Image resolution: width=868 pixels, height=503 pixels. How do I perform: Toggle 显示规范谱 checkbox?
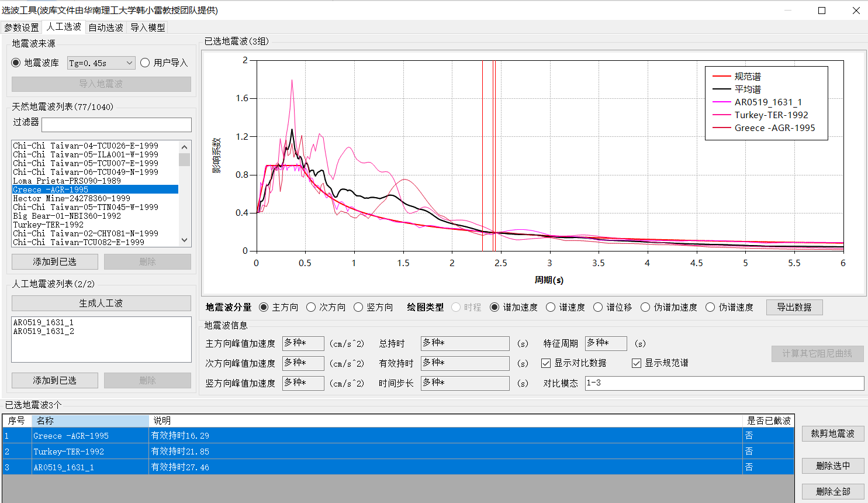pos(637,363)
